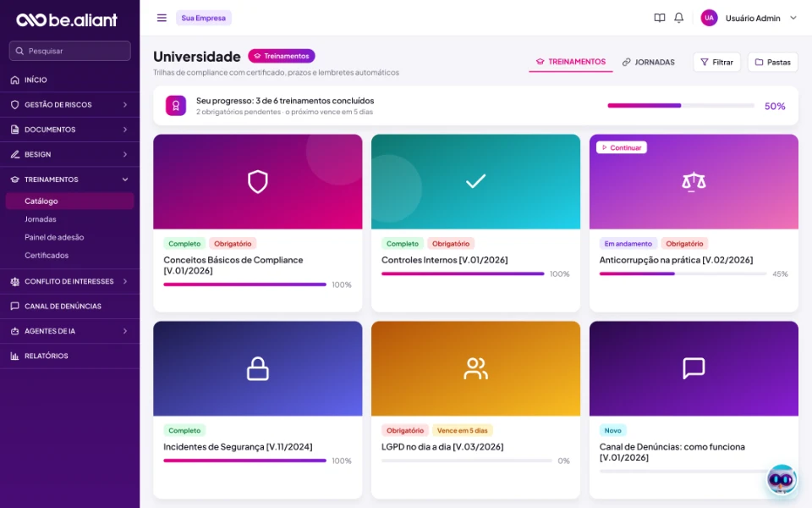Click the Novo tag on Canal de Denúncias card

coord(612,430)
